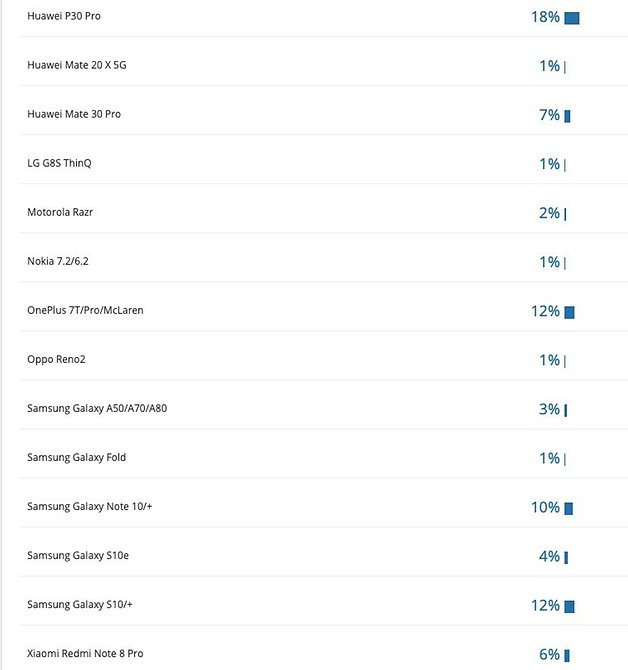Click the Huawei P30 Pro poll entry
This screenshot has height=670, width=628.
(64, 16)
